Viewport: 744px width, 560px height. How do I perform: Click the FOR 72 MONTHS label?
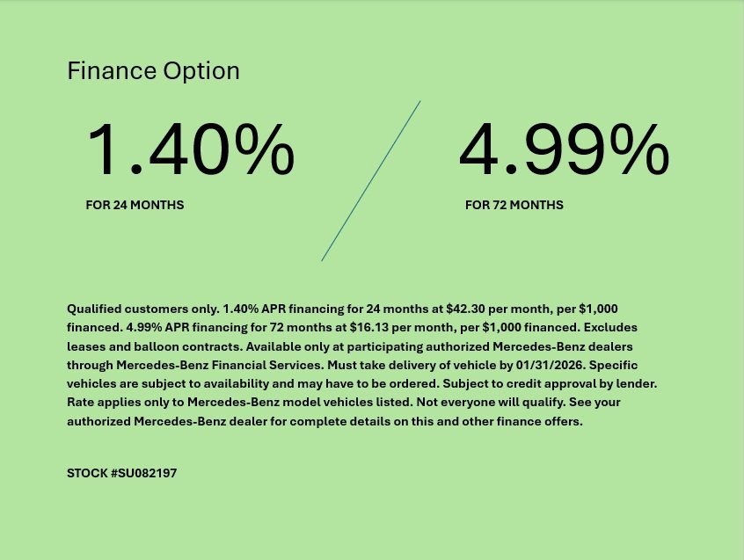tap(514, 205)
